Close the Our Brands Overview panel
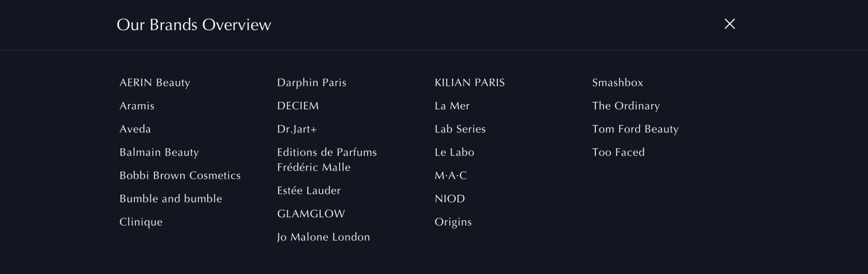The height and width of the screenshot is (274, 868). (x=730, y=24)
